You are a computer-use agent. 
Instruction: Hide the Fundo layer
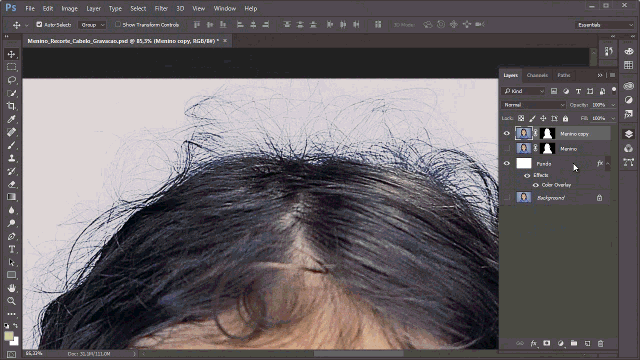[x=507, y=163]
